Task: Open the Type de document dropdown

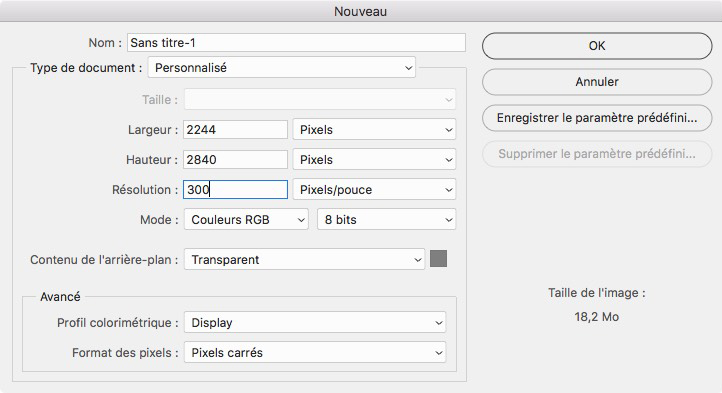Action: tap(281, 68)
